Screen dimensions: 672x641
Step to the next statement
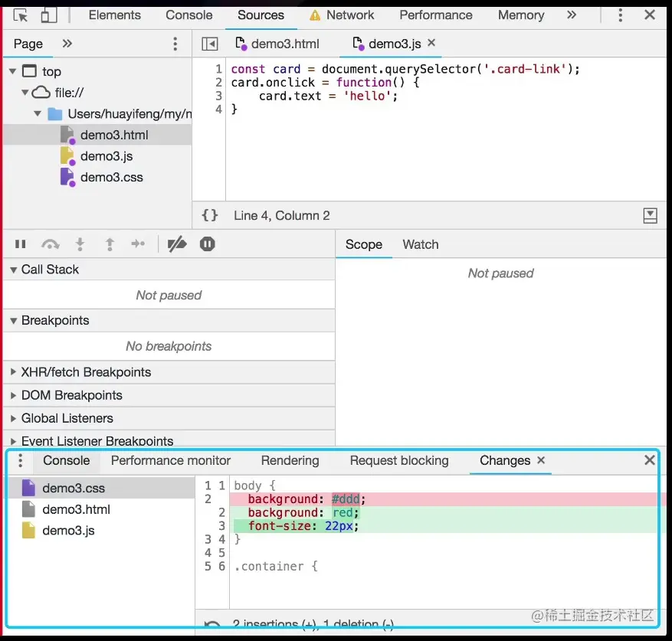point(138,244)
